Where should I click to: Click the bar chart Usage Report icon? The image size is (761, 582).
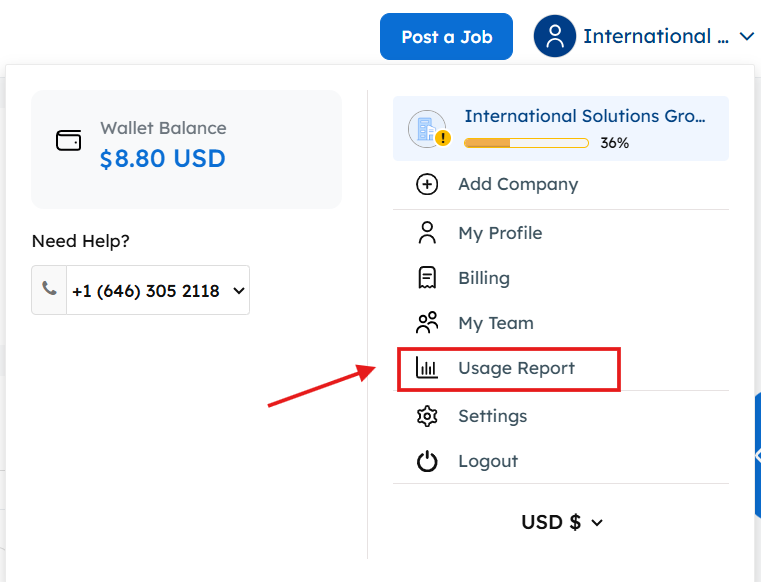coord(427,368)
